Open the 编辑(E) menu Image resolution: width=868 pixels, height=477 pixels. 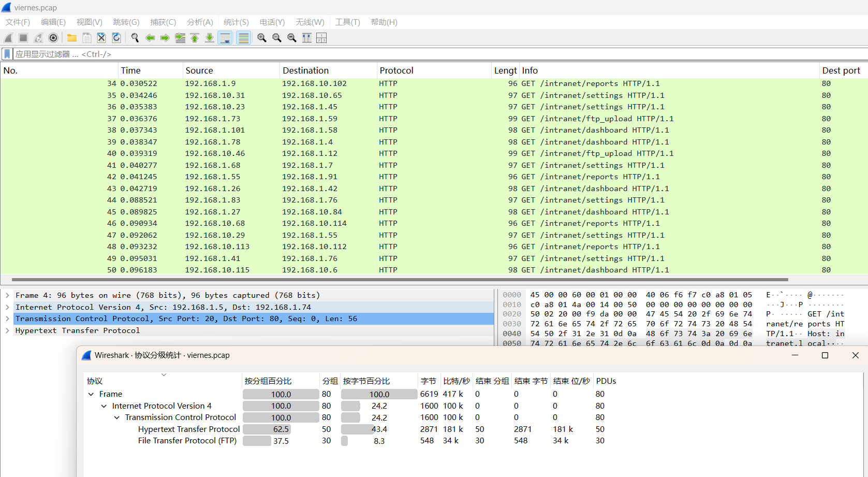click(x=53, y=22)
